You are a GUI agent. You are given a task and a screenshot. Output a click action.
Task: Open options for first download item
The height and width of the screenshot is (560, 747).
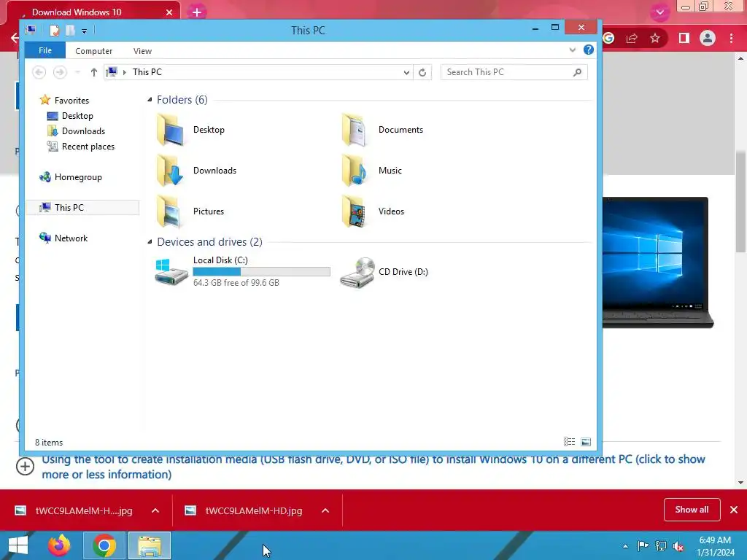point(155,510)
